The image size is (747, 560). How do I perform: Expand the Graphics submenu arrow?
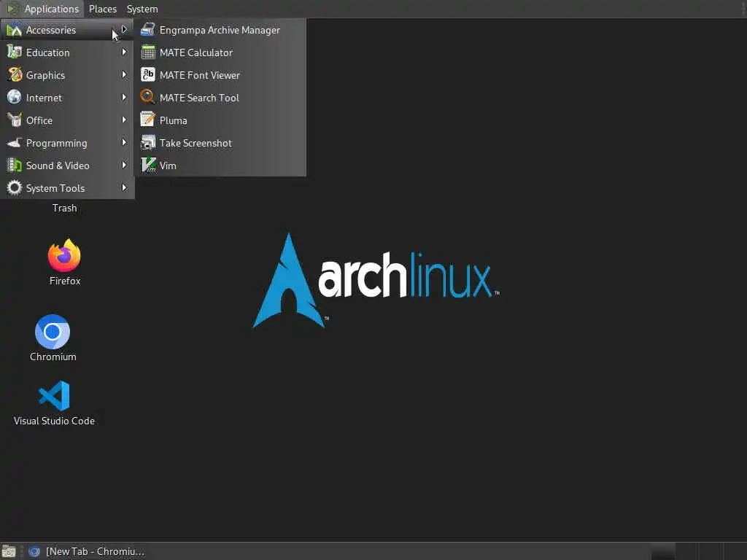(x=124, y=75)
